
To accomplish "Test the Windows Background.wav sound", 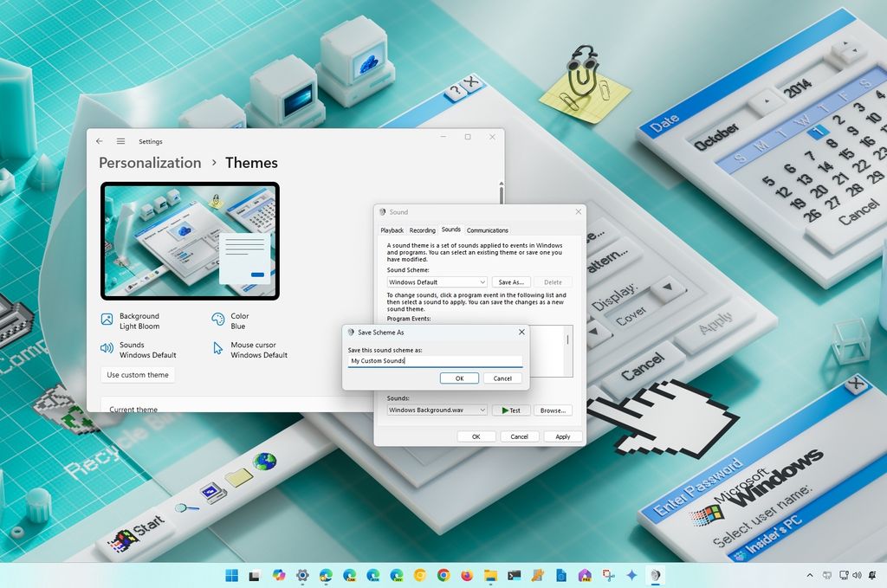I will pos(510,410).
